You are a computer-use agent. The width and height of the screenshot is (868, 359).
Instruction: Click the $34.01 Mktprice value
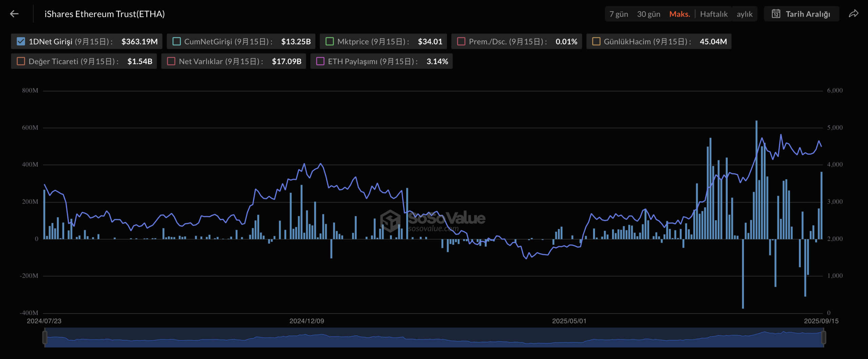coord(430,41)
